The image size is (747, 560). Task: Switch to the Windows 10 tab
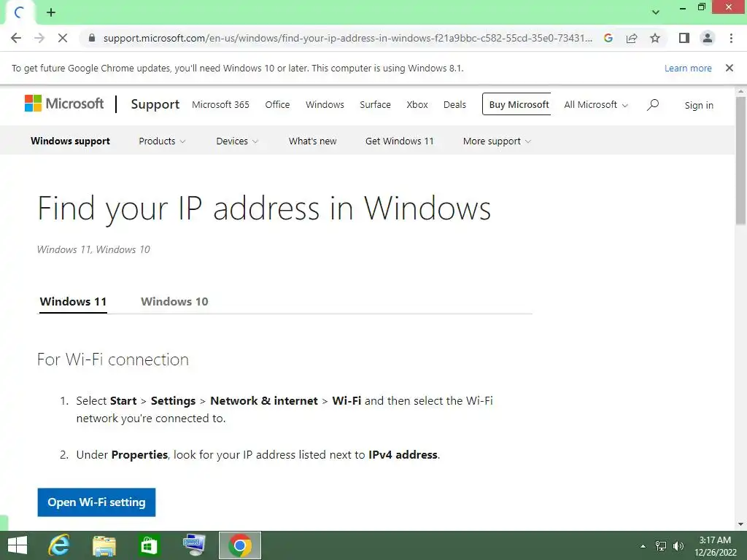pos(174,301)
